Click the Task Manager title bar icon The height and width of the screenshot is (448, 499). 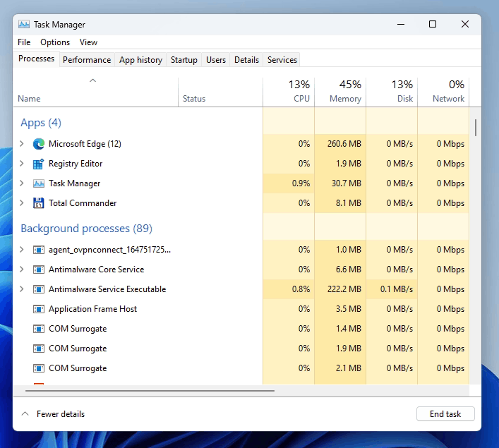[24, 24]
